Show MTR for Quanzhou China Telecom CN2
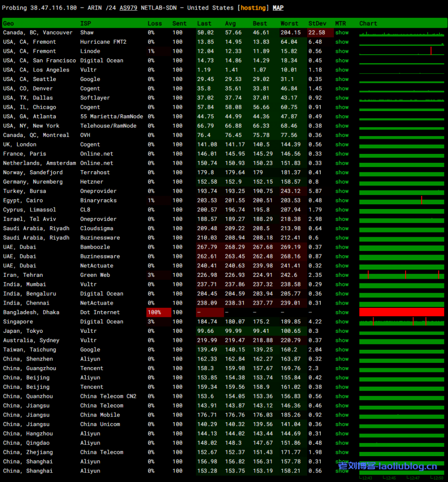Viewport: 448px width, 482px height. click(342, 396)
